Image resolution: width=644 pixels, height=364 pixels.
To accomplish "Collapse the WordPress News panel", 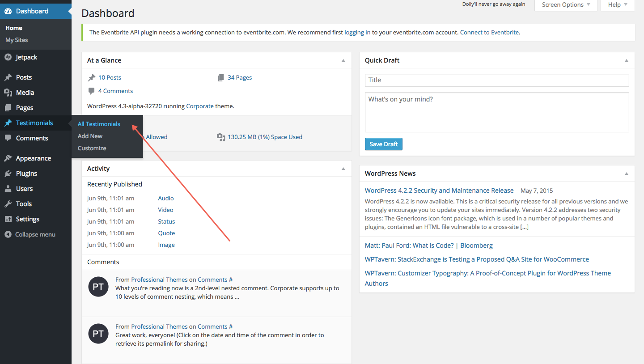I will click(x=627, y=174).
